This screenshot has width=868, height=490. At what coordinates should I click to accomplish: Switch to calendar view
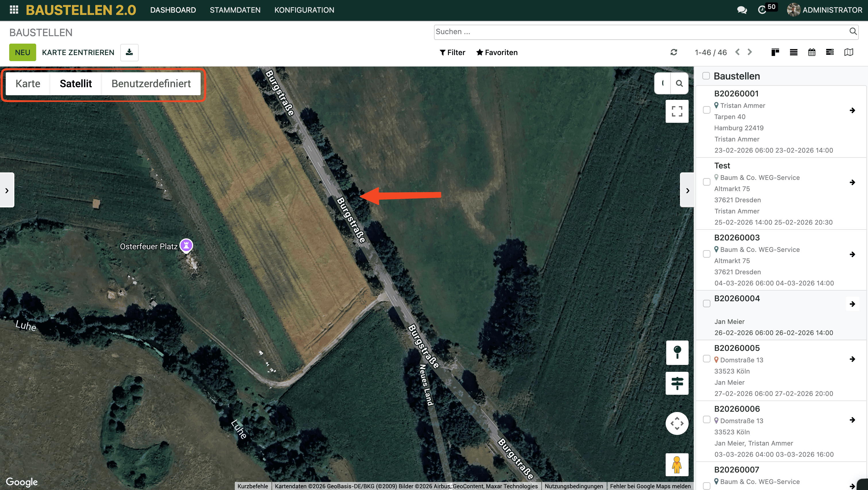click(x=811, y=52)
